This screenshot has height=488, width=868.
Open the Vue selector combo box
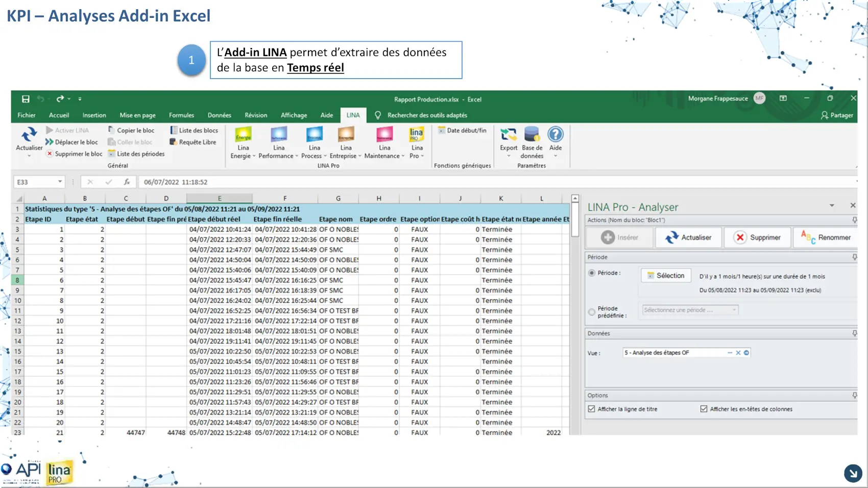pyautogui.click(x=686, y=353)
